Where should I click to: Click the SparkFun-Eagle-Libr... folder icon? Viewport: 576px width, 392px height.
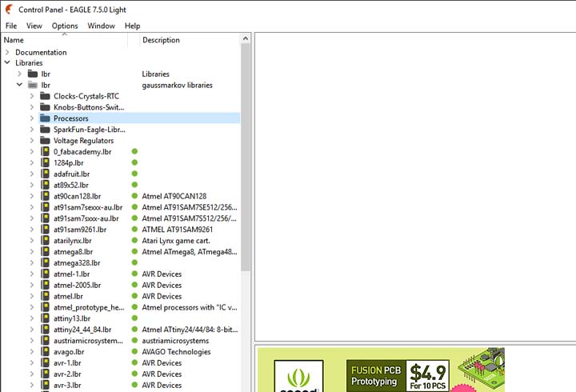coord(45,130)
